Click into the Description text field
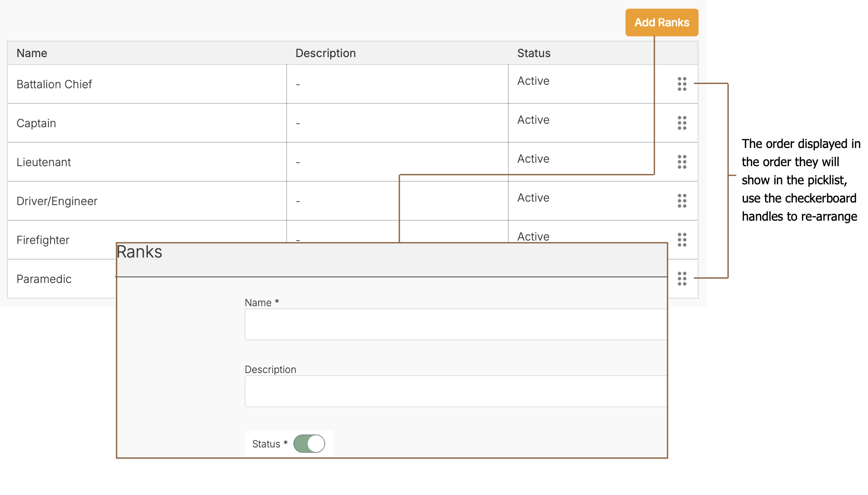Viewport: 868px width, 495px height. (456, 391)
